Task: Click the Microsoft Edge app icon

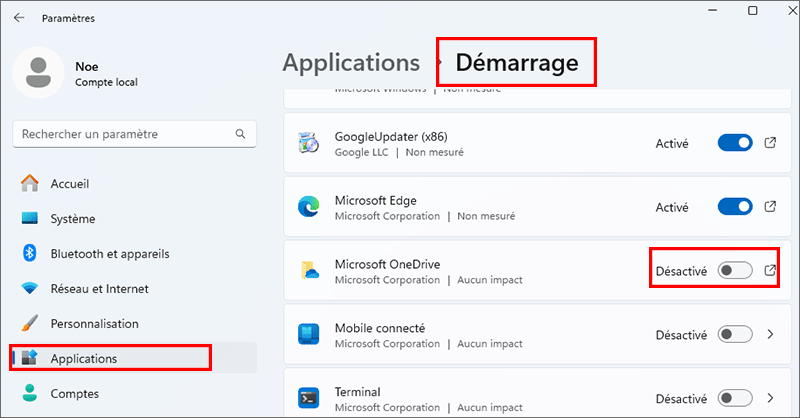Action: click(x=309, y=207)
